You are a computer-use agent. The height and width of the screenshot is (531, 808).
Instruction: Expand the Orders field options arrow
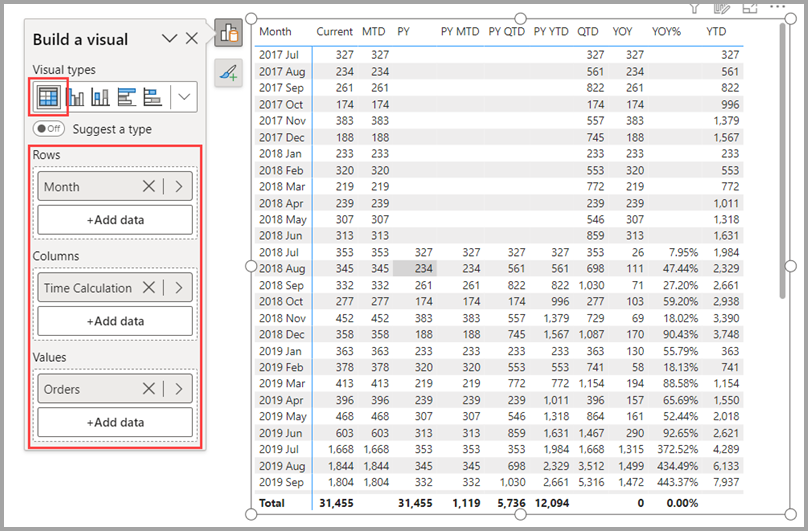pyautogui.click(x=179, y=389)
